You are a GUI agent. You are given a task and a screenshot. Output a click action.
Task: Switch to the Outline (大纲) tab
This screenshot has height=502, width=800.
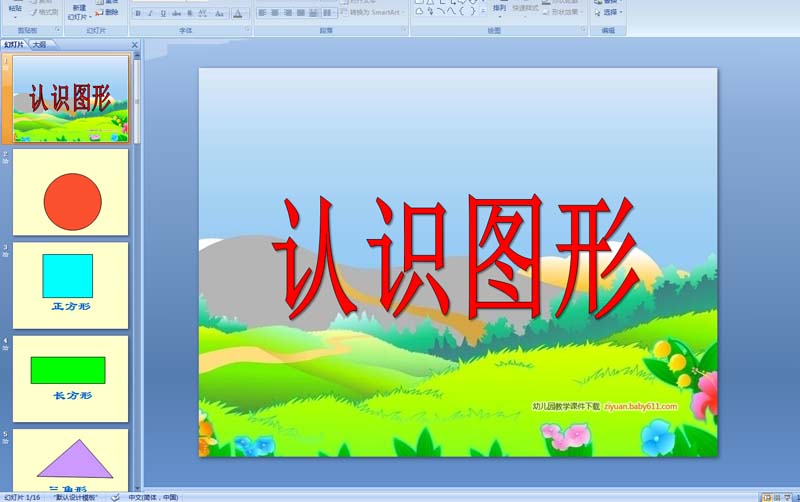point(39,45)
